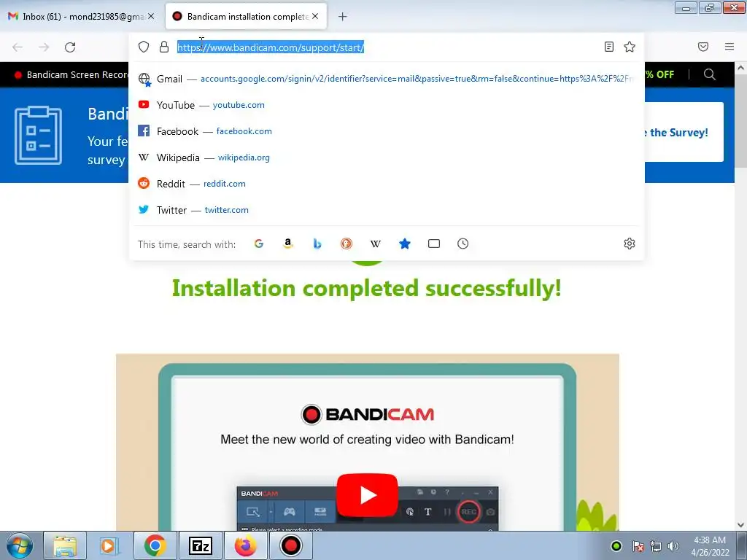Search history with the clock icon

tap(463, 244)
